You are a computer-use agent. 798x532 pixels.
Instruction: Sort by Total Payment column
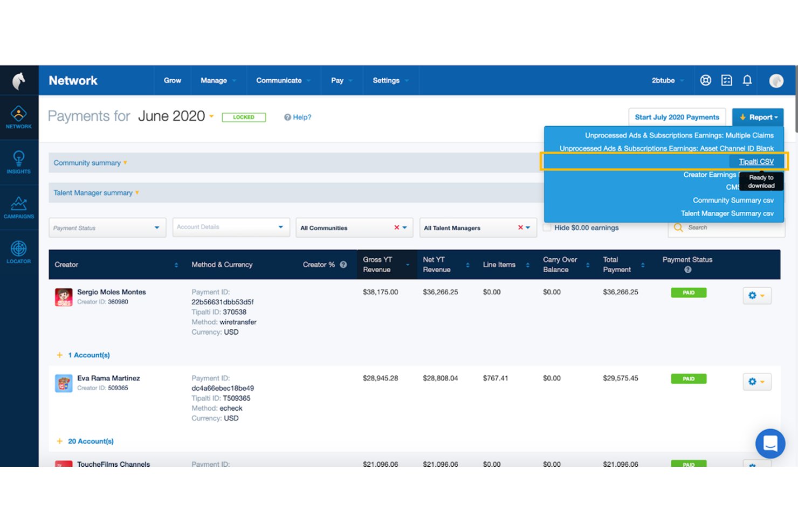coord(643,265)
